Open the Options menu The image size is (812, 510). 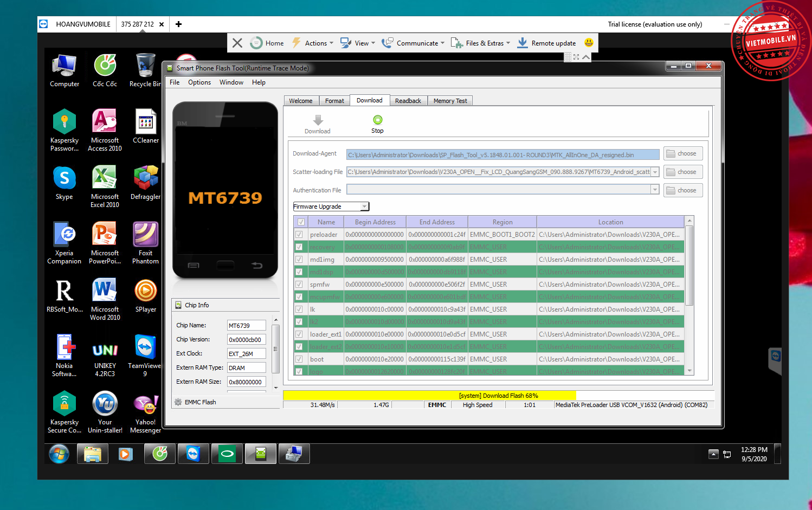199,82
